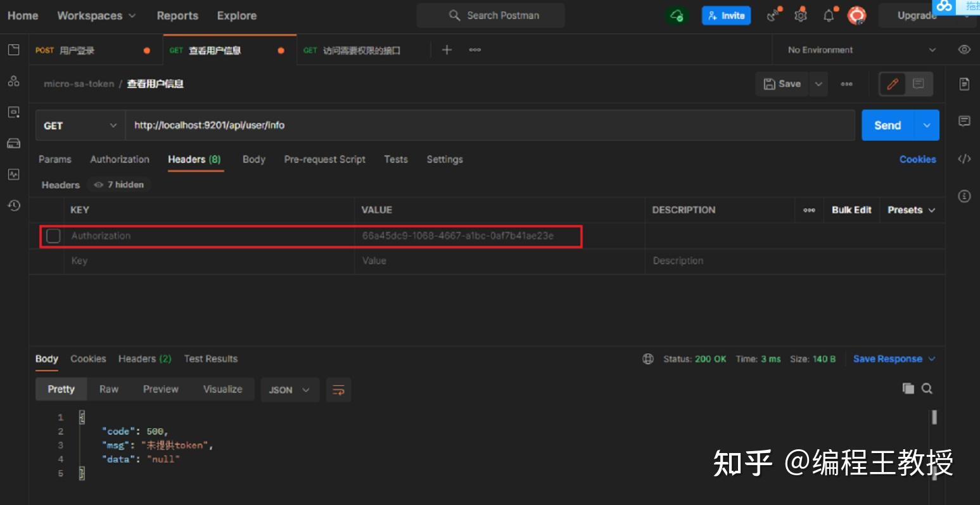
Task: Open the History sidebar icon
Action: (13, 205)
